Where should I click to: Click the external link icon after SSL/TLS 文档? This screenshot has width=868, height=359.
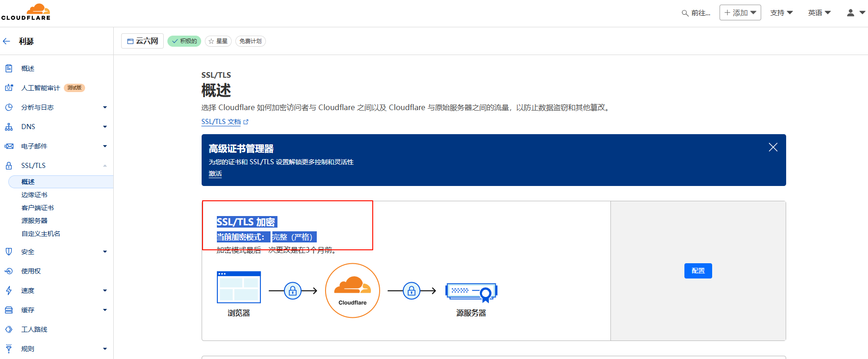(246, 122)
